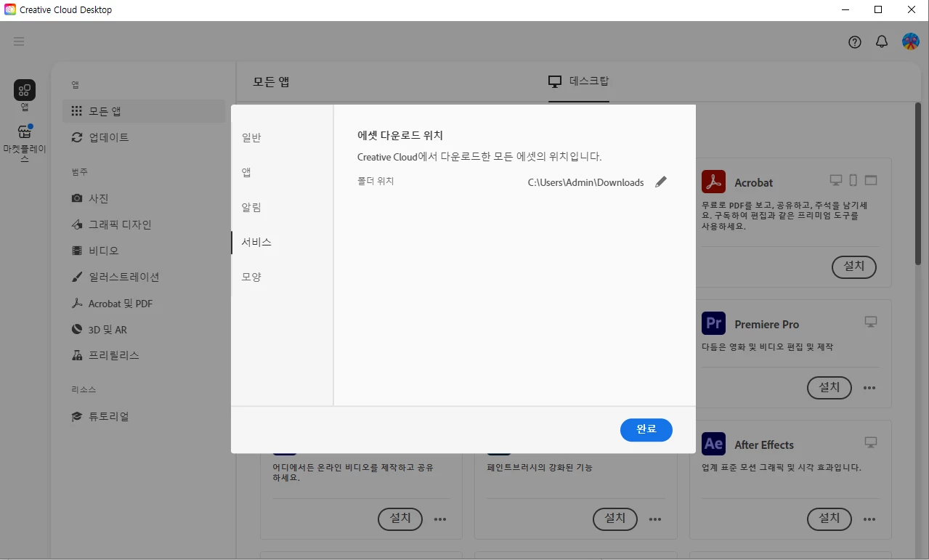Click the Premiere Pro app icon
929x560 pixels.
tap(713, 323)
